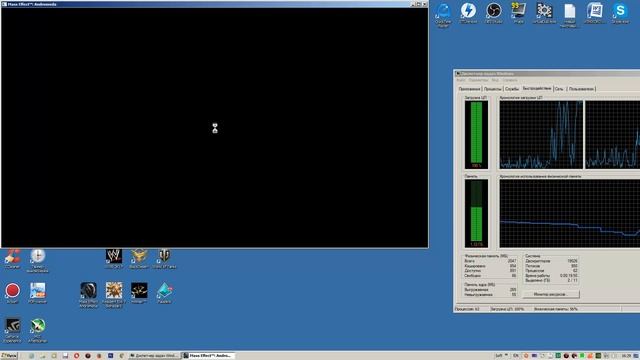Open the Справка menu in Task Manager
The width and height of the screenshot is (640, 360).
[x=509, y=80]
